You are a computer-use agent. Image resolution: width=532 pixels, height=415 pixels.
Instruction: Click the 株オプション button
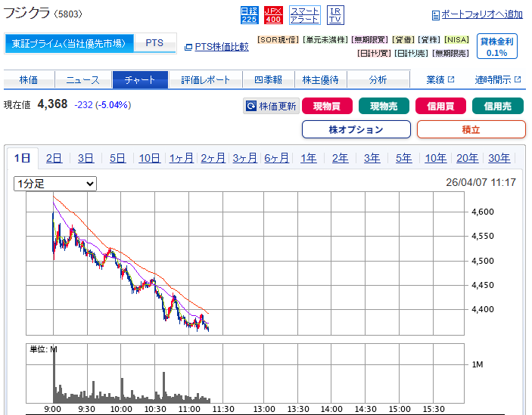click(356, 129)
